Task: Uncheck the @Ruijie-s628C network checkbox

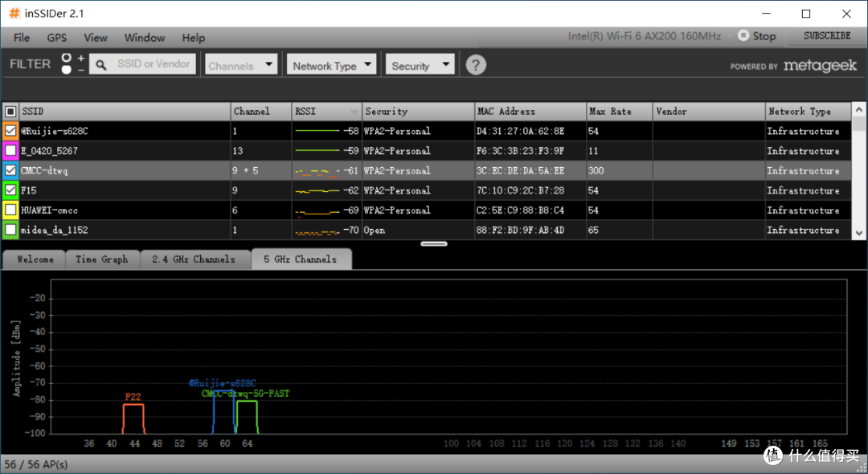Action: click(x=10, y=130)
